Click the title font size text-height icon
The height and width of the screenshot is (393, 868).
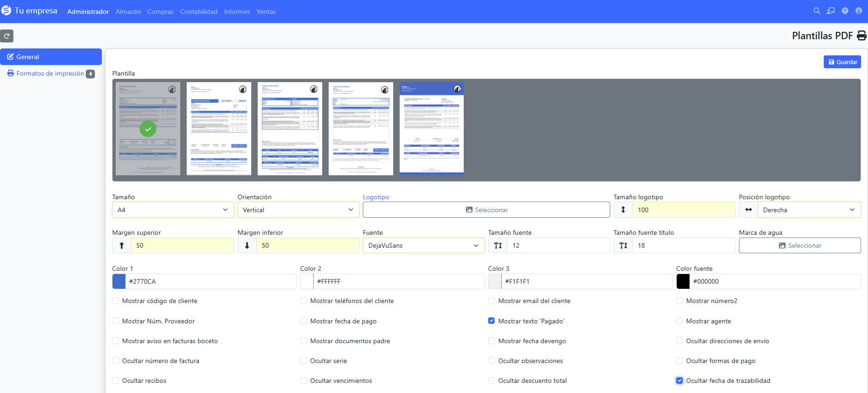(623, 245)
